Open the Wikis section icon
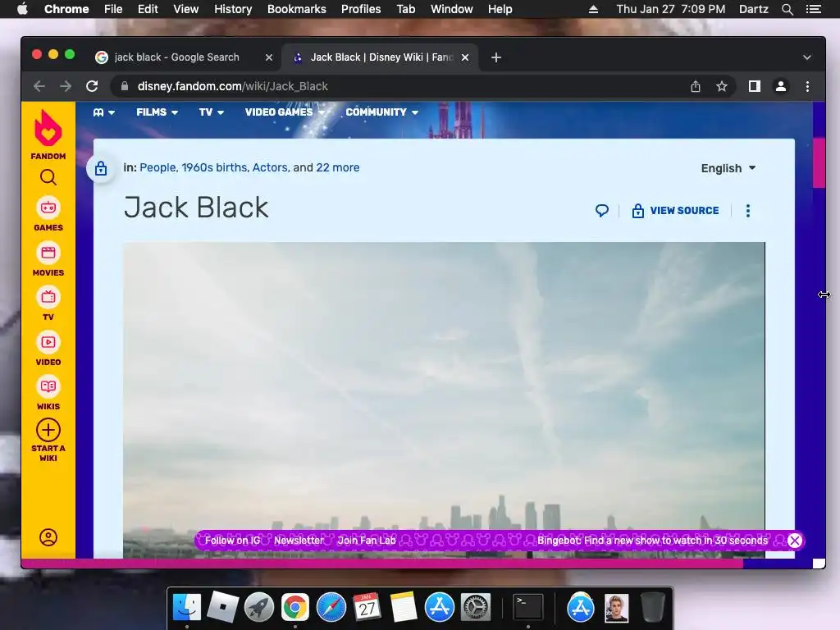Image resolution: width=840 pixels, height=630 pixels. pos(48,387)
